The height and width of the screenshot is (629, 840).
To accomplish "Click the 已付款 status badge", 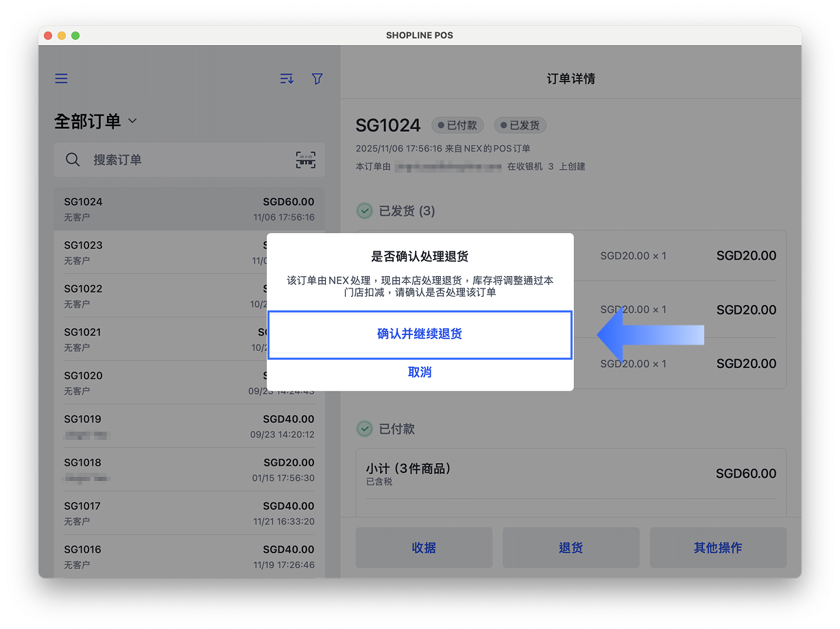I will tap(457, 125).
